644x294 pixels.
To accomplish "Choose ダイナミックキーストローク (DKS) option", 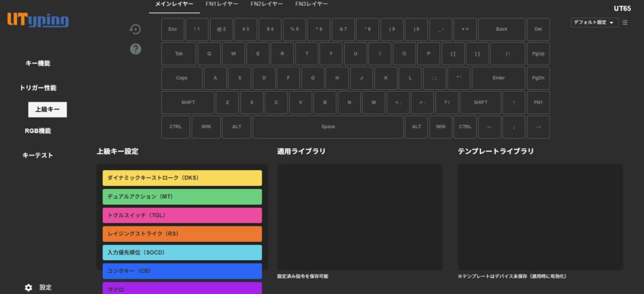I will pos(182,178).
